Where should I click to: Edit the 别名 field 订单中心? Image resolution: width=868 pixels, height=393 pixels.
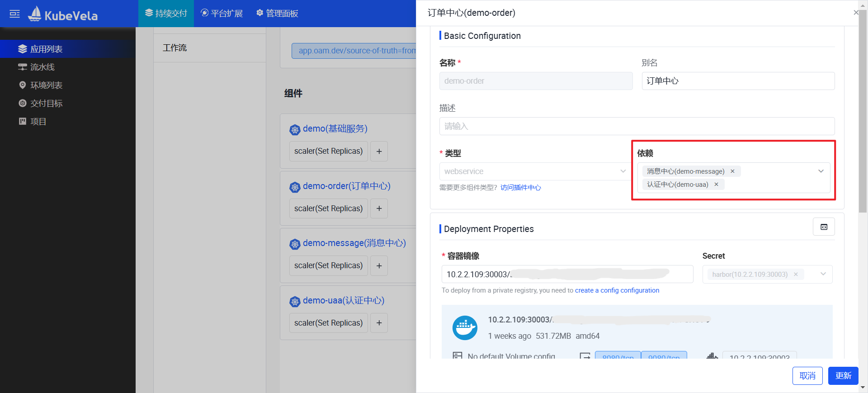pos(738,81)
